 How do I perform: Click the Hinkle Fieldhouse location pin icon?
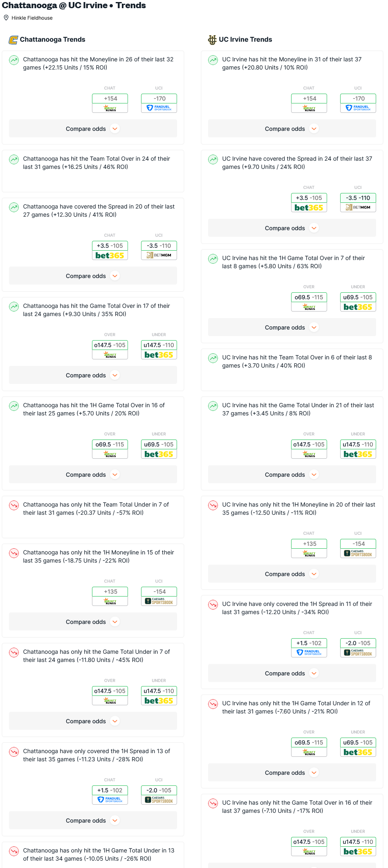point(6,18)
